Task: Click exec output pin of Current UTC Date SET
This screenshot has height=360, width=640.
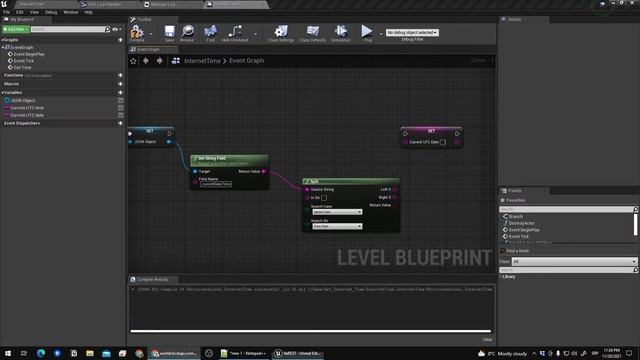Action: tap(457, 133)
